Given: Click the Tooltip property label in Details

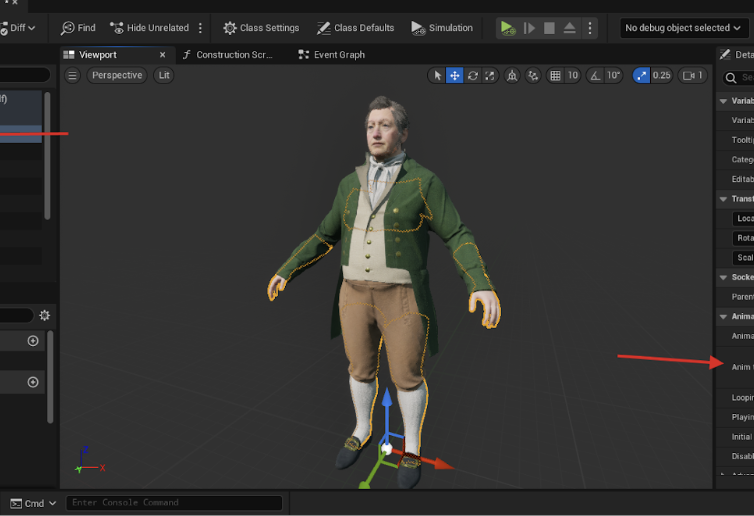Looking at the screenshot, I should (x=742, y=140).
